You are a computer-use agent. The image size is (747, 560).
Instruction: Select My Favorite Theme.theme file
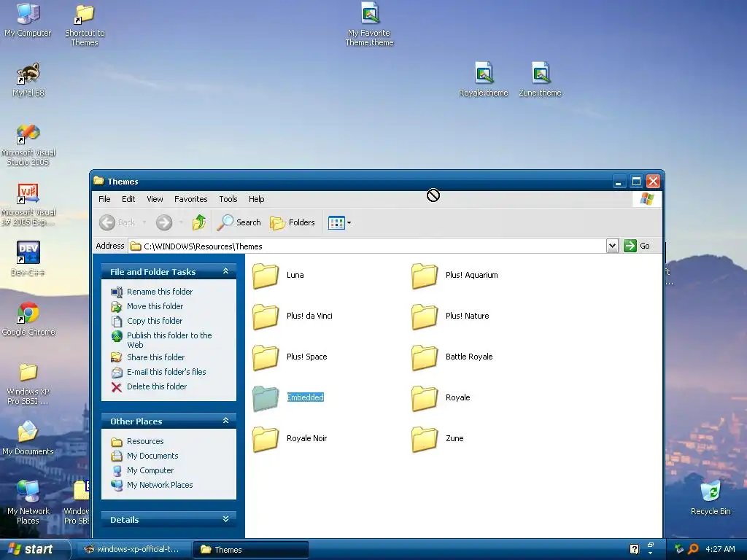tap(370, 24)
